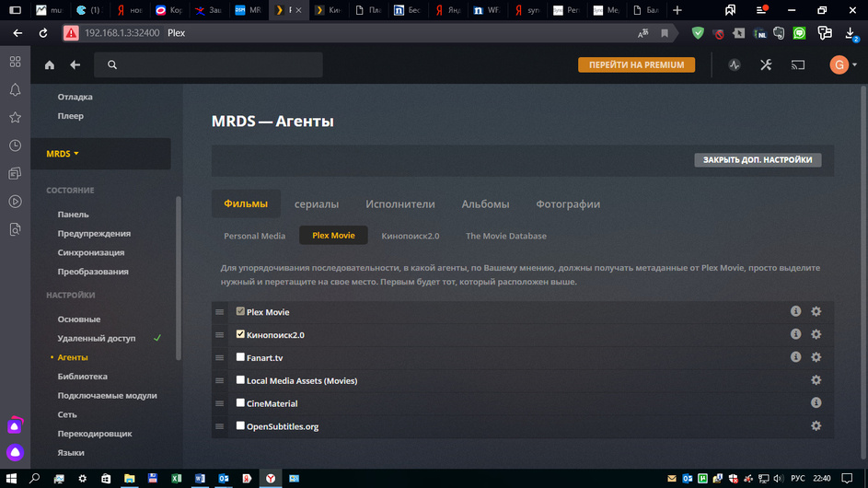Grab the OpenSubtitles.org row handle

220,426
